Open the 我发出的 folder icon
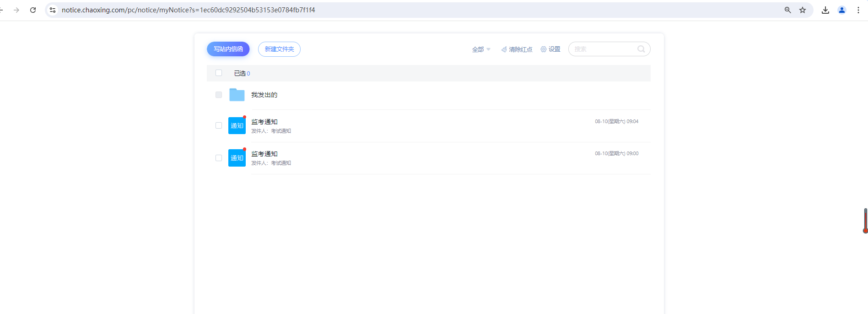 pyautogui.click(x=237, y=95)
